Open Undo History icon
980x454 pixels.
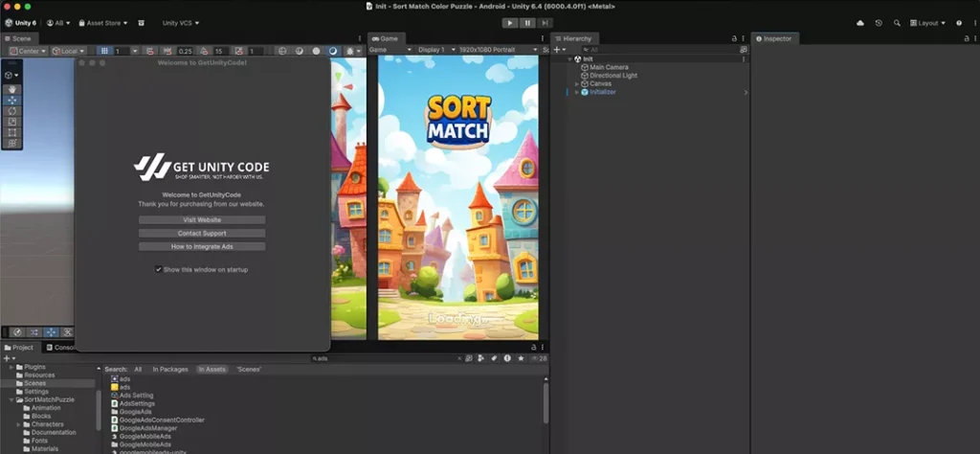point(879,23)
